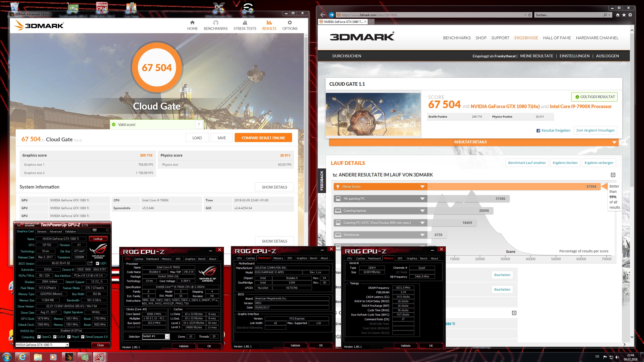Open Windows Media Player taskbar icon

[x=53, y=357]
